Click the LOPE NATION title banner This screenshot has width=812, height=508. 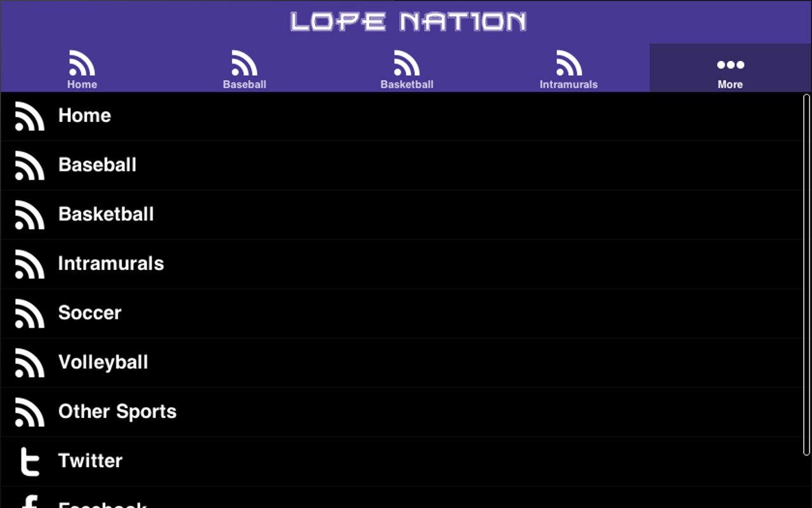[406, 21]
